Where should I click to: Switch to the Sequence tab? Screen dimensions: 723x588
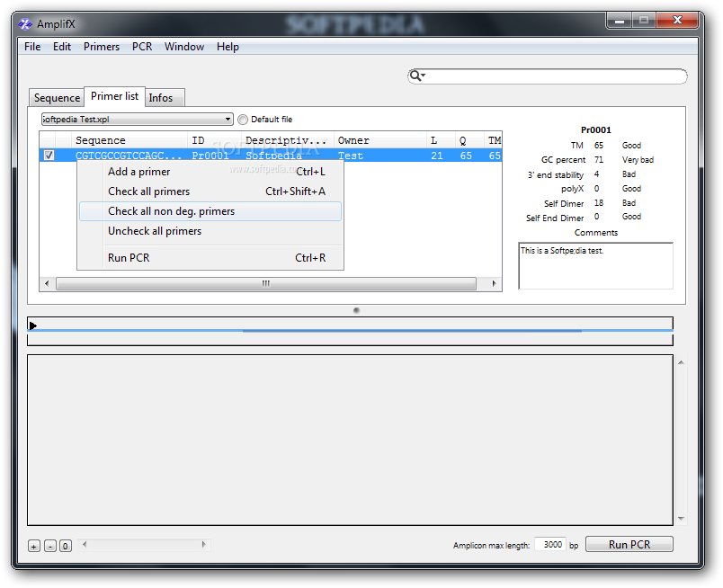click(57, 98)
